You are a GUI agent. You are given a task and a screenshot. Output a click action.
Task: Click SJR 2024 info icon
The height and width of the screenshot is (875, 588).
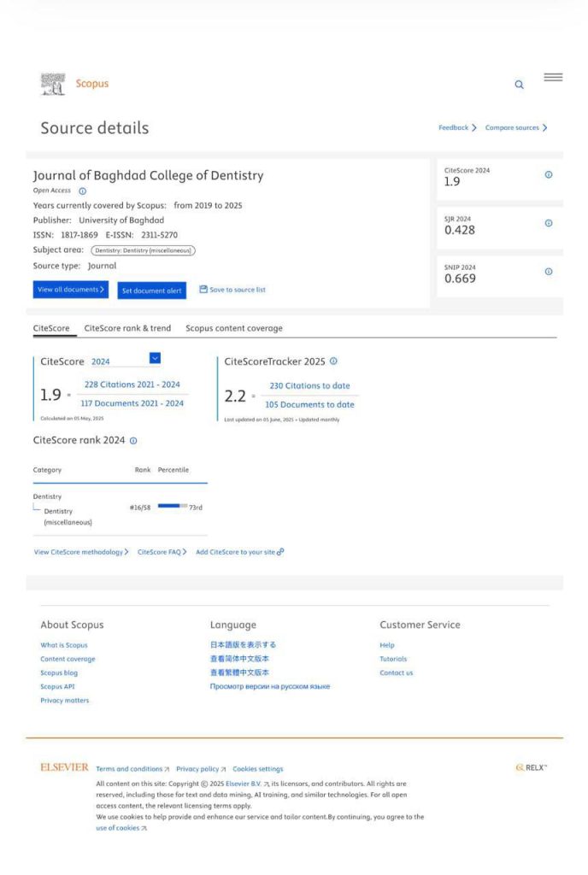pos(549,223)
